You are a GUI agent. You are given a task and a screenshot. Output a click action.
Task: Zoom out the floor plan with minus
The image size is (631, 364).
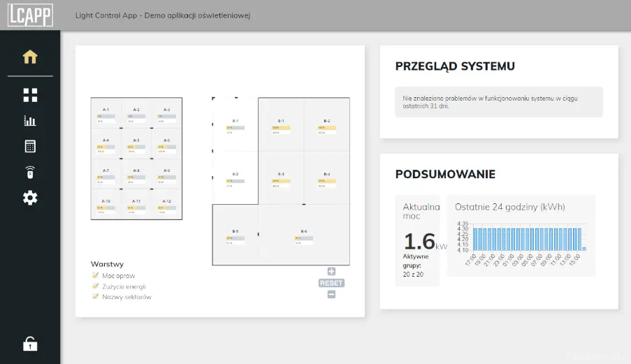pyautogui.click(x=331, y=294)
